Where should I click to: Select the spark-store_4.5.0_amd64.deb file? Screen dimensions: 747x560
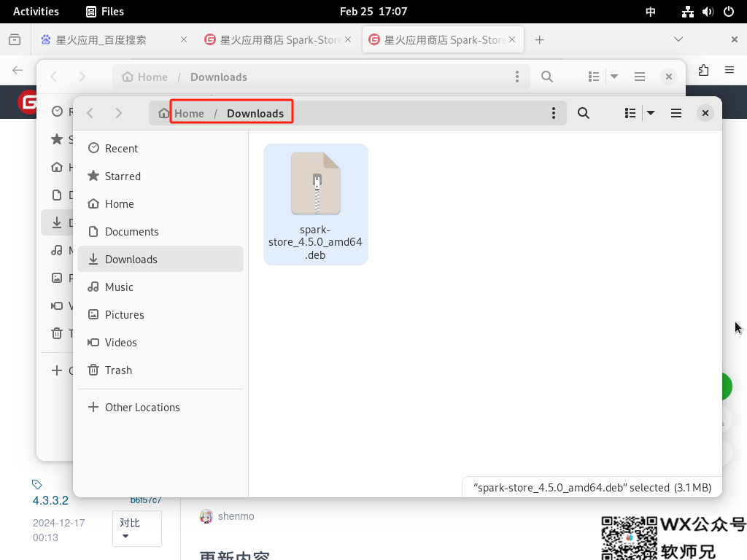coord(316,203)
